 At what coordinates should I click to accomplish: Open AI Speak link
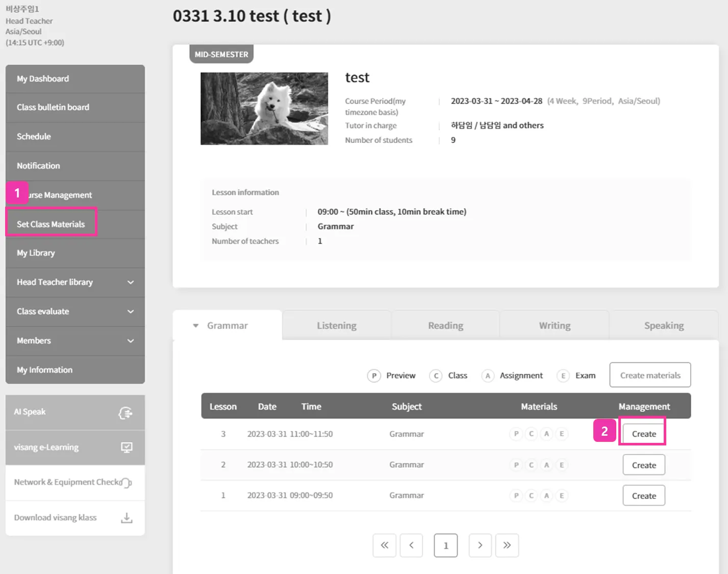(75, 412)
